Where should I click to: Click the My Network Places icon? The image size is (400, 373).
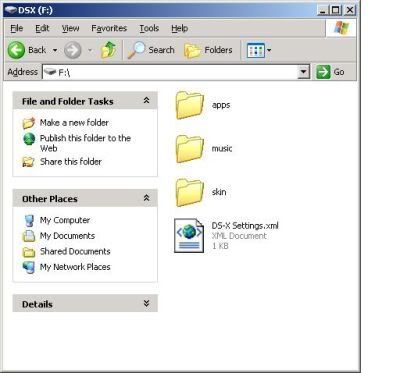point(29,267)
